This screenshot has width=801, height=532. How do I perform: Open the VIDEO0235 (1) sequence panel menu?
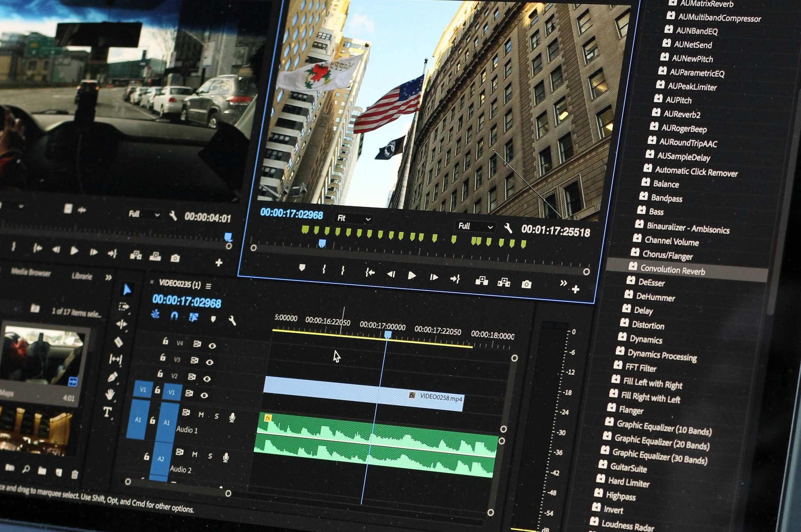click(x=209, y=286)
